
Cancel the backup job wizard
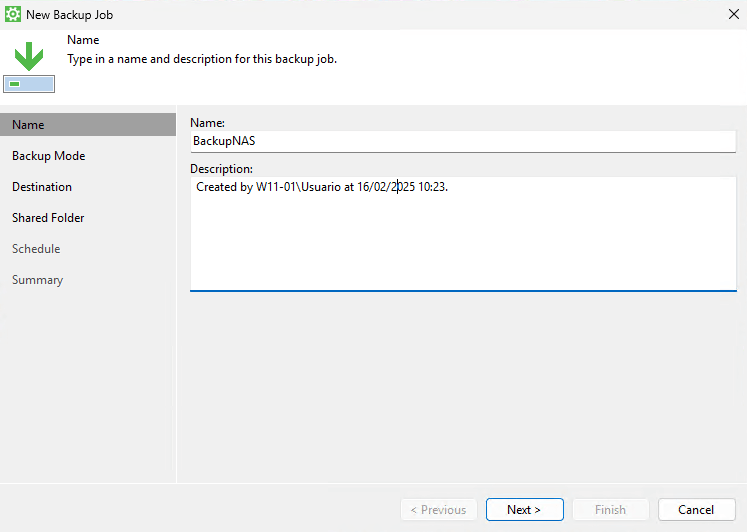pos(696,510)
